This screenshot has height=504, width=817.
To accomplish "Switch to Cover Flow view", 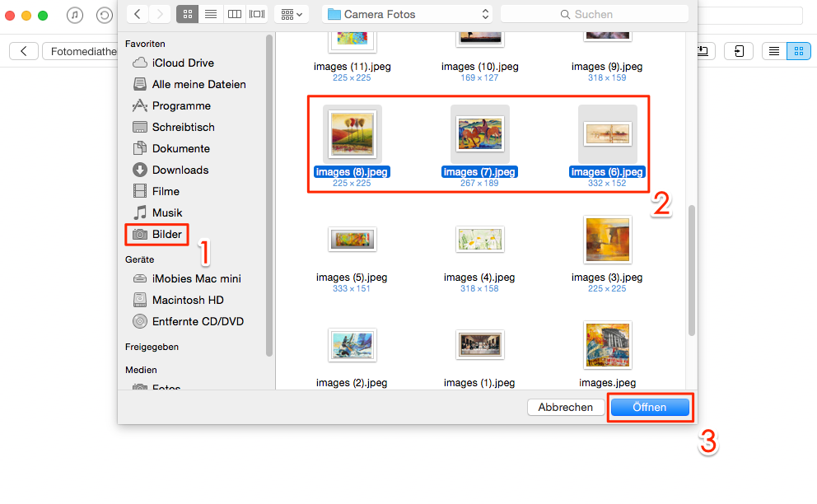I will point(257,14).
